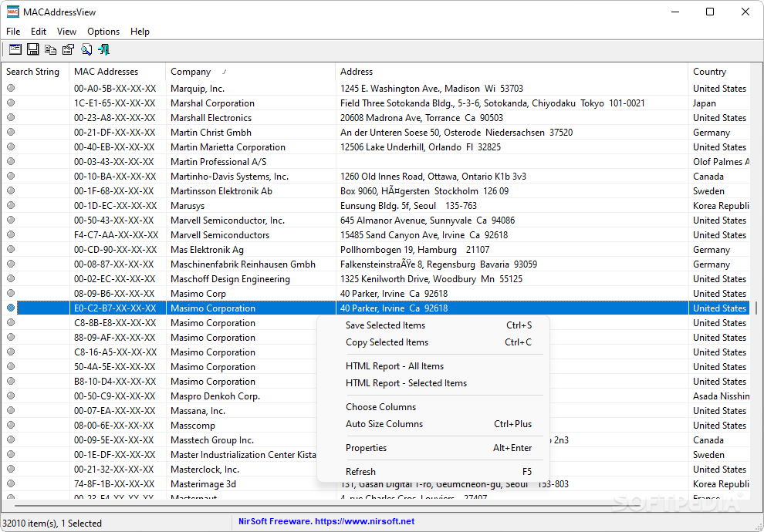Click MAC address C8-8B-E8-XX-XX-XX

[x=115, y=323]
